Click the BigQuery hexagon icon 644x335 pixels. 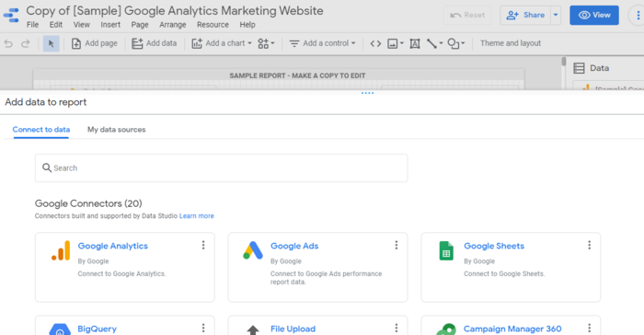60,329
